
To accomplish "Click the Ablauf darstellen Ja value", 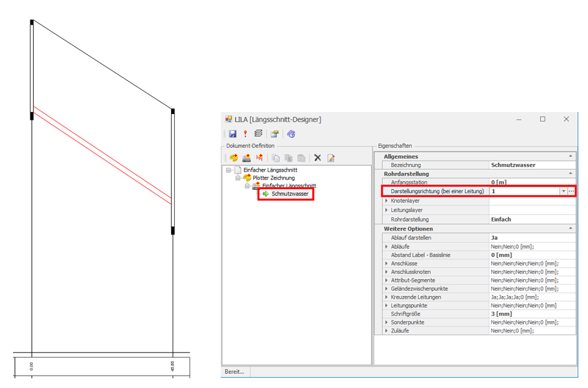I will (495, 238).
